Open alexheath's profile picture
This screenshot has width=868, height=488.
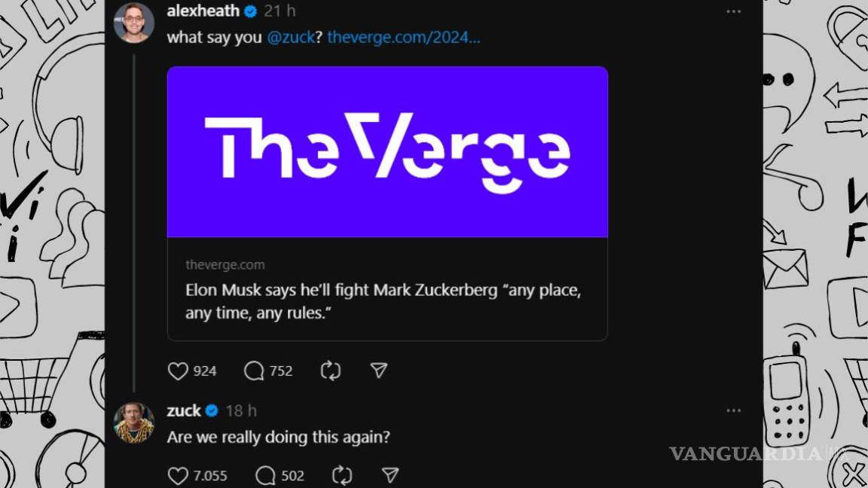[134, 21]
